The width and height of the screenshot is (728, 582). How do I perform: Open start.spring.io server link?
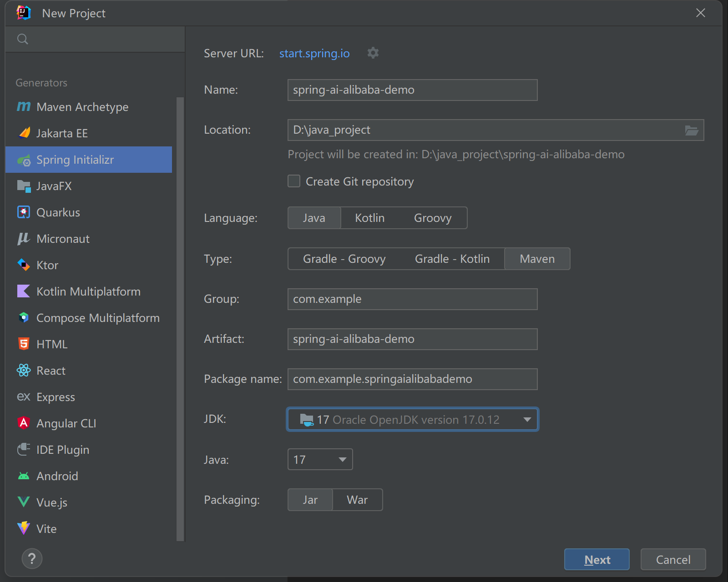(x=314, y=53)
